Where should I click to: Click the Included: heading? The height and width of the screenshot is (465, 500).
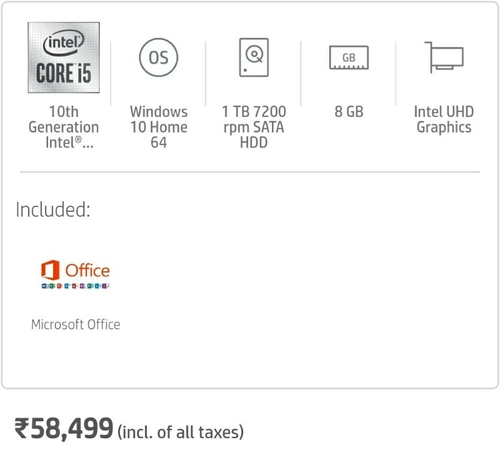(x=53, y=210)
